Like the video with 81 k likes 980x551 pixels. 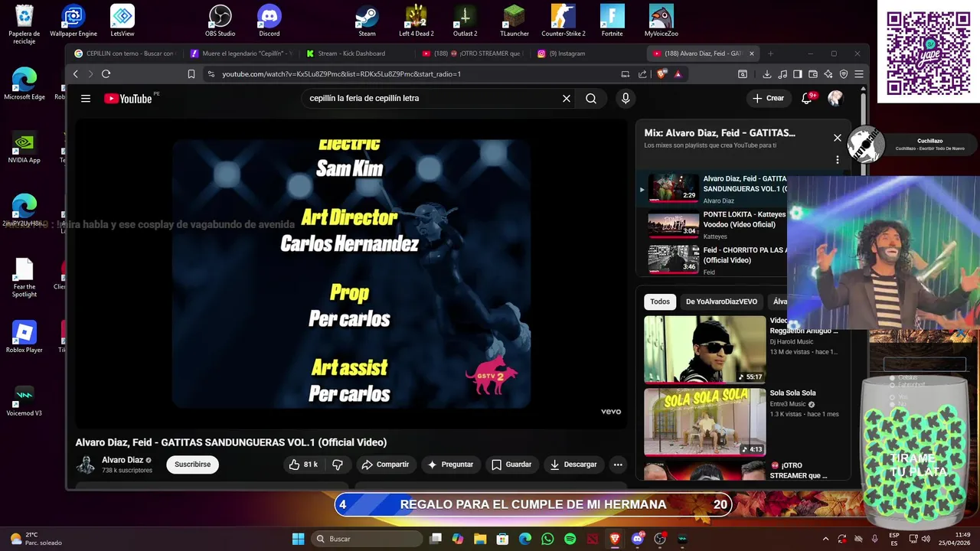[303, 465]
